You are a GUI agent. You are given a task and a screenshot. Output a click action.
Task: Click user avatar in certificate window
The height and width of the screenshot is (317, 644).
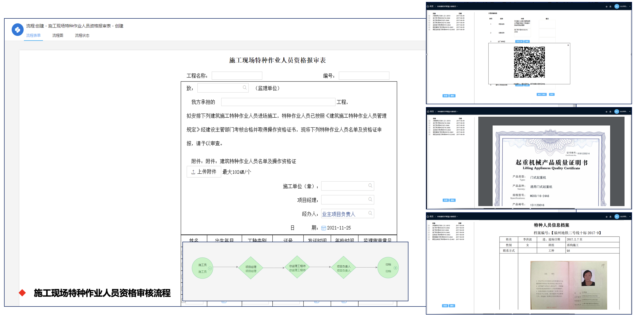616,112
